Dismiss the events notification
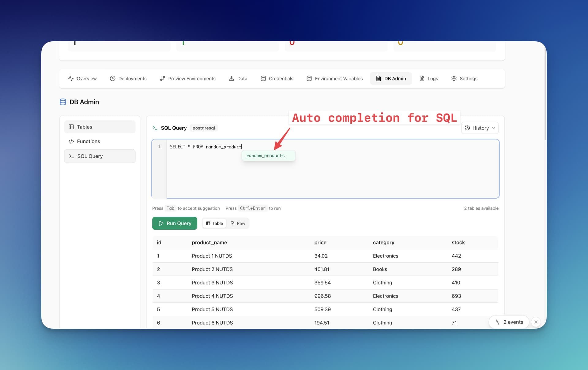This screenshot has width=588, height=370. pos(536,322)
